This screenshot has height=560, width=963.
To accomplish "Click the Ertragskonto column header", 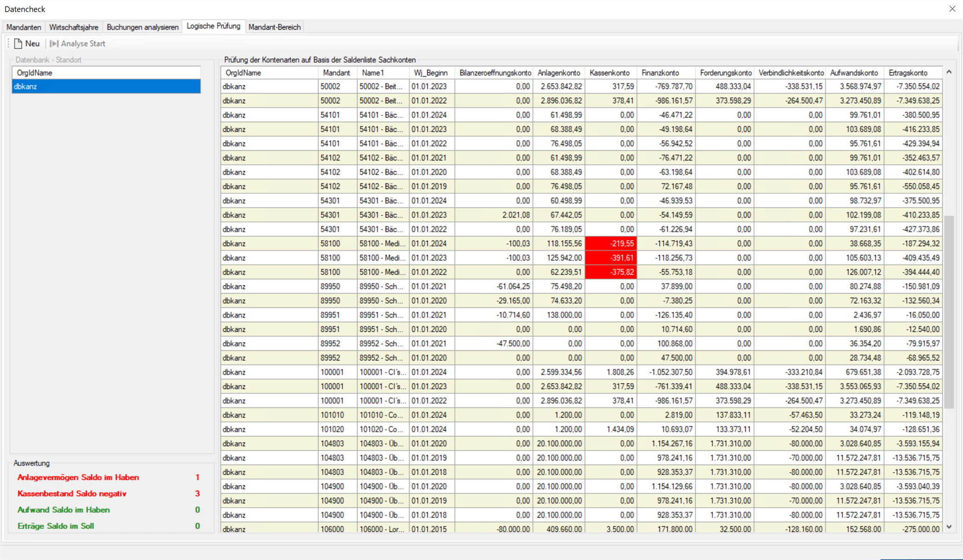I will (913, 73).
